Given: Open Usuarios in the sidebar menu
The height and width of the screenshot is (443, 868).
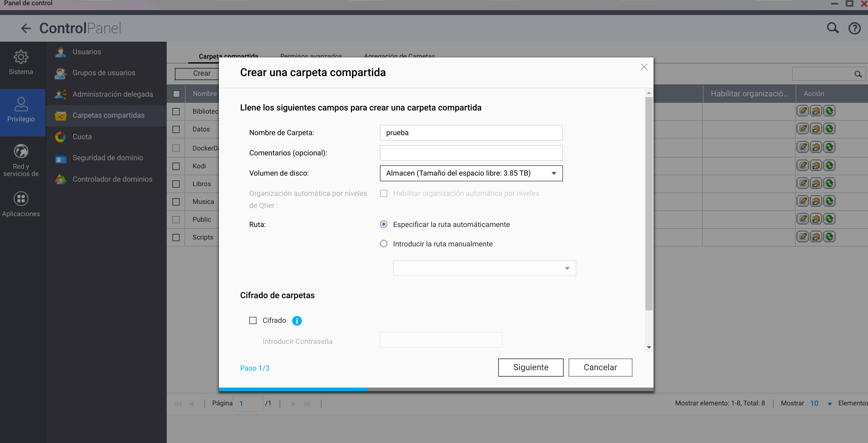Looking at the screenshot, I should point(87,52).
